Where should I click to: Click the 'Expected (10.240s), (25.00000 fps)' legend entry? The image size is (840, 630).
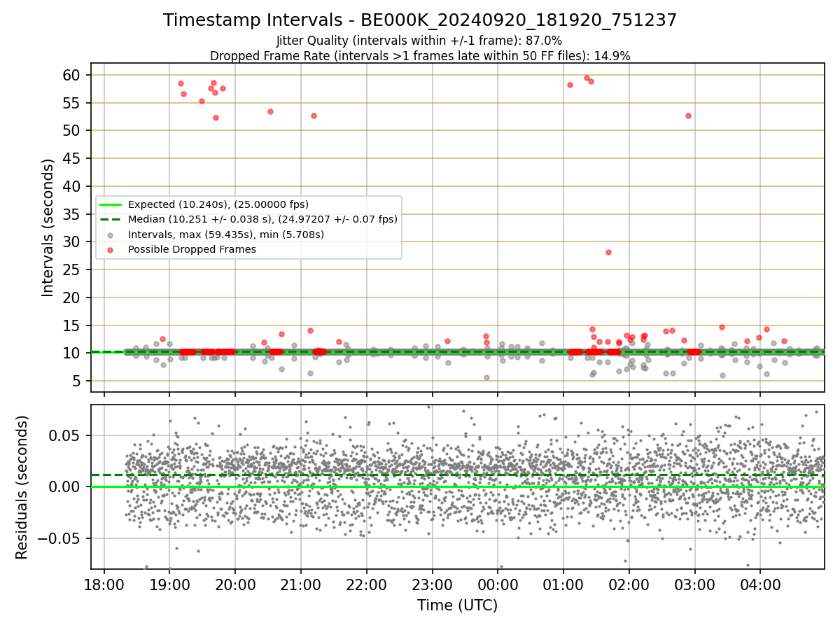point(218,204)
